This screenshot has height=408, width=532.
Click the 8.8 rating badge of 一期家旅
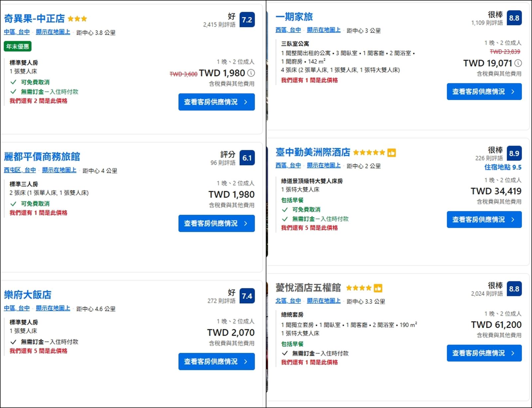pos(514,18)
